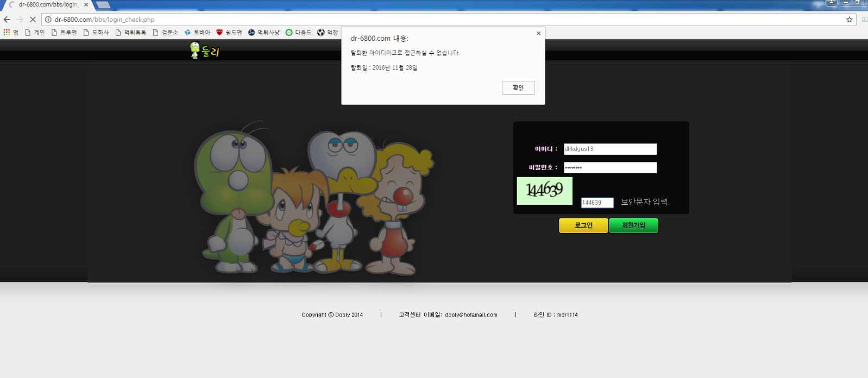Click the 둘리 site logo
Viewport: 868px width, 378px height.
(204, 51)
